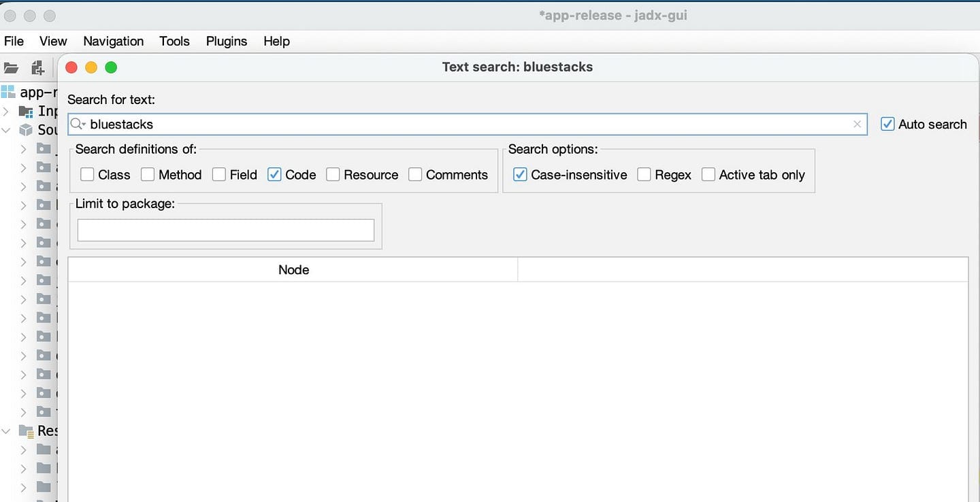Image resolution: width=980 pixels, height=502 pixels.
Task: Open the View menu
Action: (x=53, y=41)
